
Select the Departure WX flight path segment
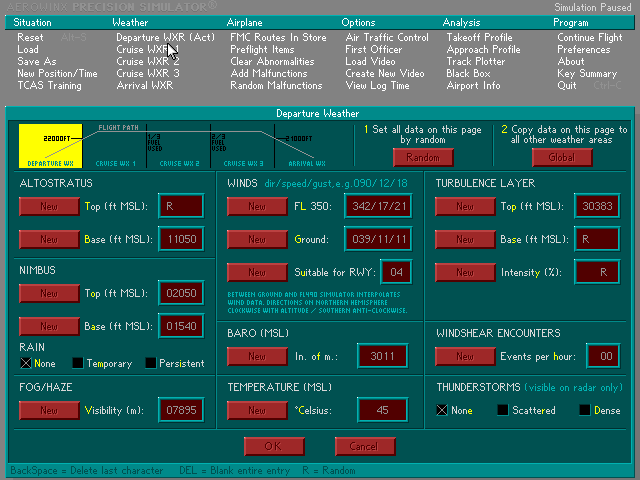(51, 146)
